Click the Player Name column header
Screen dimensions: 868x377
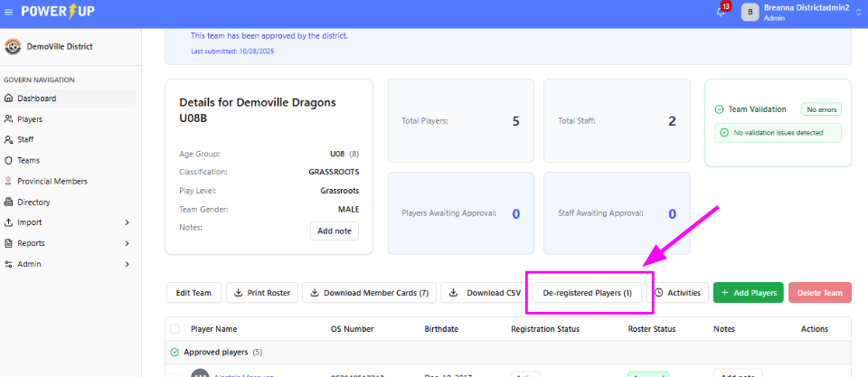[213, 329]
